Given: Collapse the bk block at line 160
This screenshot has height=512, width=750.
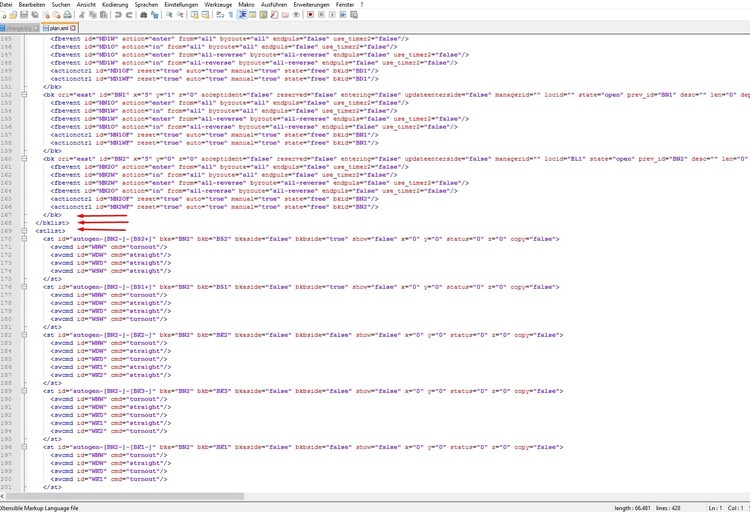Looking at the screenshot, I should pyautogui.click(x=24, y=159).
